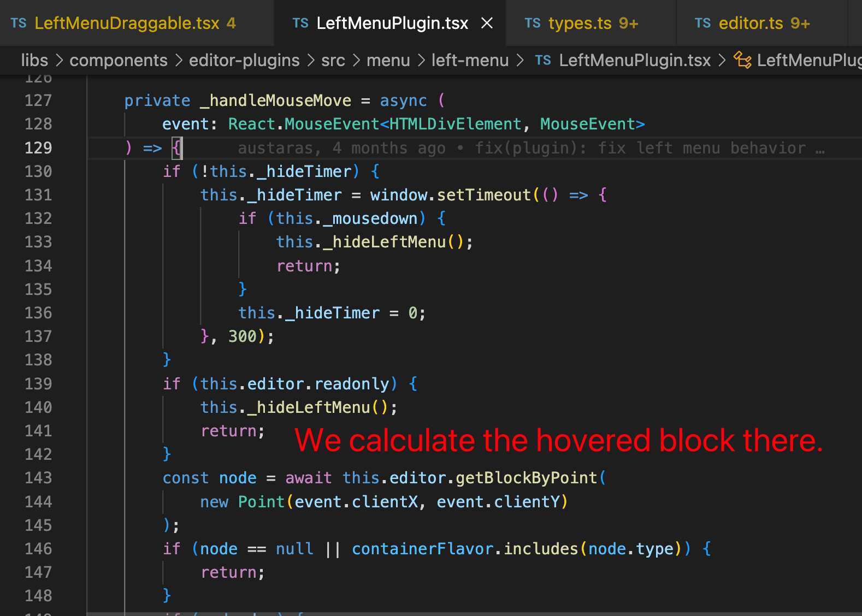Click 'getBlockByPoint' on line 143
The width and height of the screenshot is (862, 616).
tap(527, 478)
